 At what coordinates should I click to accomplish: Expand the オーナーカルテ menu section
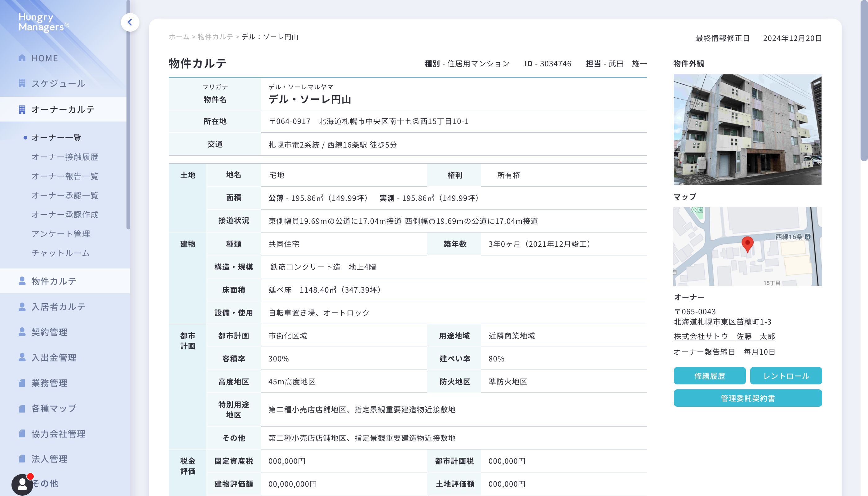pyautogui.click(x=63, y=109)
